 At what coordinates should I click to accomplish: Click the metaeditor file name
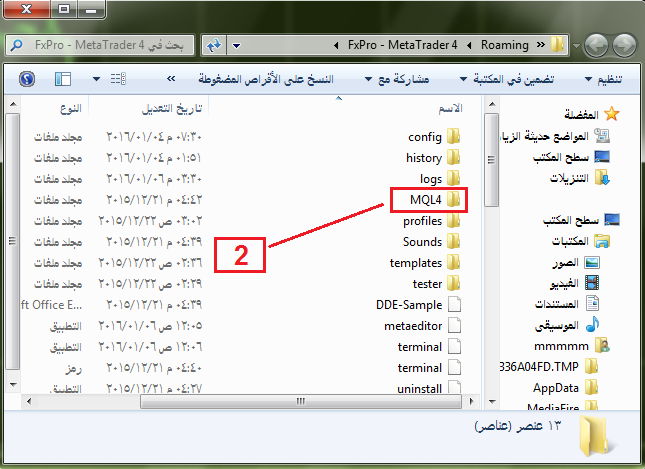coord(413,326)
